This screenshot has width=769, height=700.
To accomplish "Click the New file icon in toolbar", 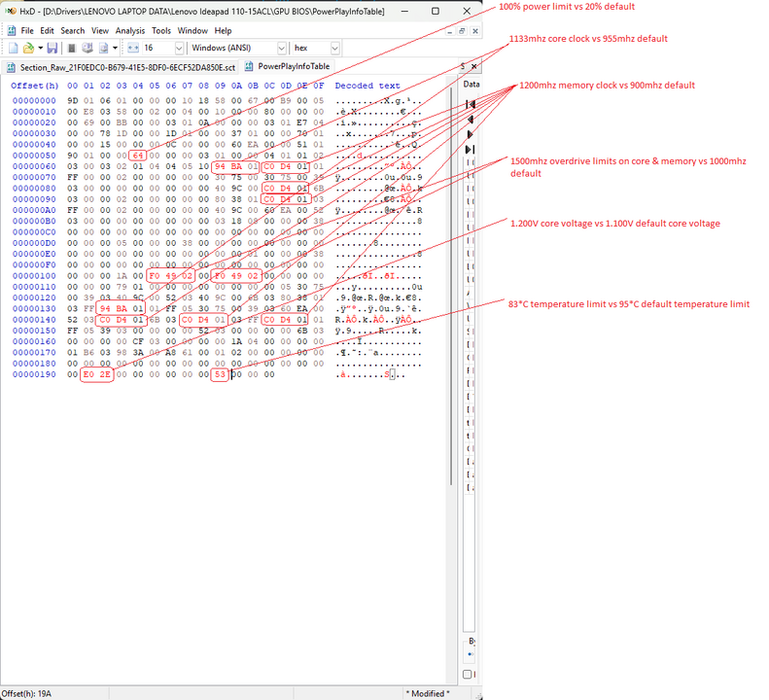I will point(13,48).
